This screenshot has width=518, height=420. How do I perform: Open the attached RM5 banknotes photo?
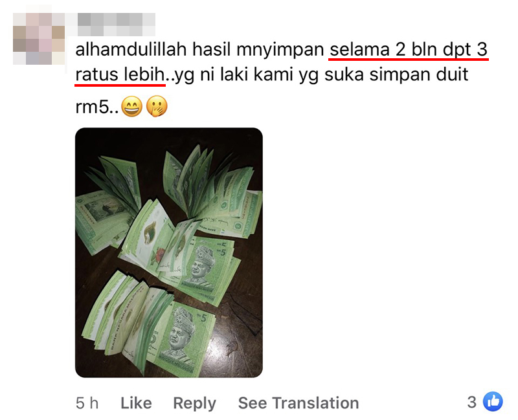(169, 252)
